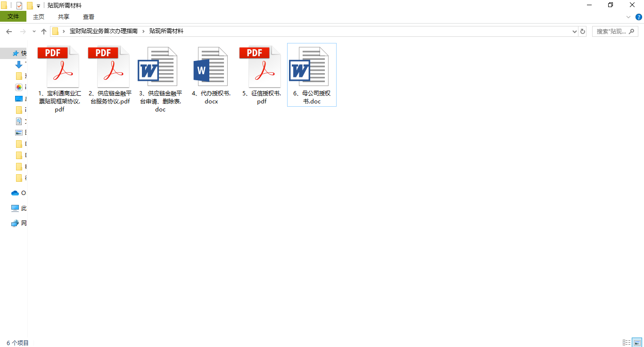Open This PC (此电脑) in navigation pane

15,208
